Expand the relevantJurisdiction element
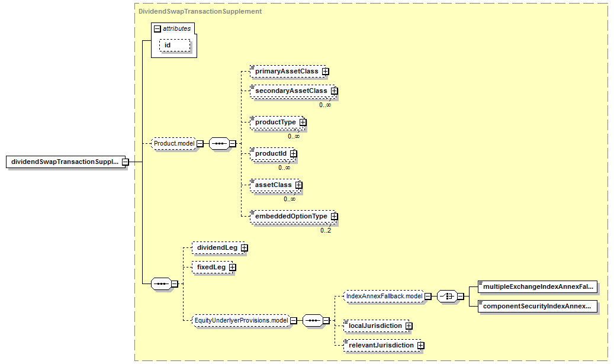The image size is (614, 364). coord(420,346)
